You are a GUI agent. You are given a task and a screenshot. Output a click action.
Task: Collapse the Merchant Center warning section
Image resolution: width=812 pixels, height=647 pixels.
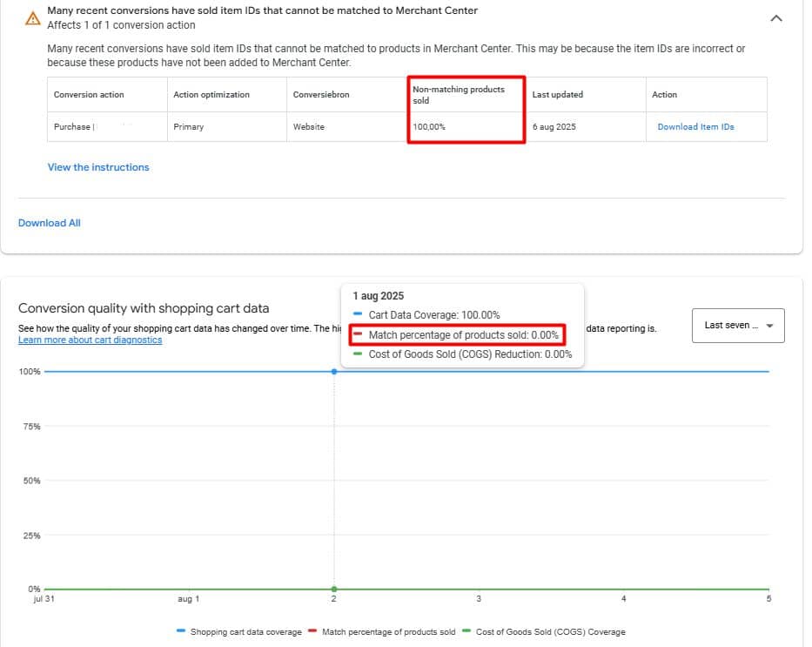click(776, 18)
